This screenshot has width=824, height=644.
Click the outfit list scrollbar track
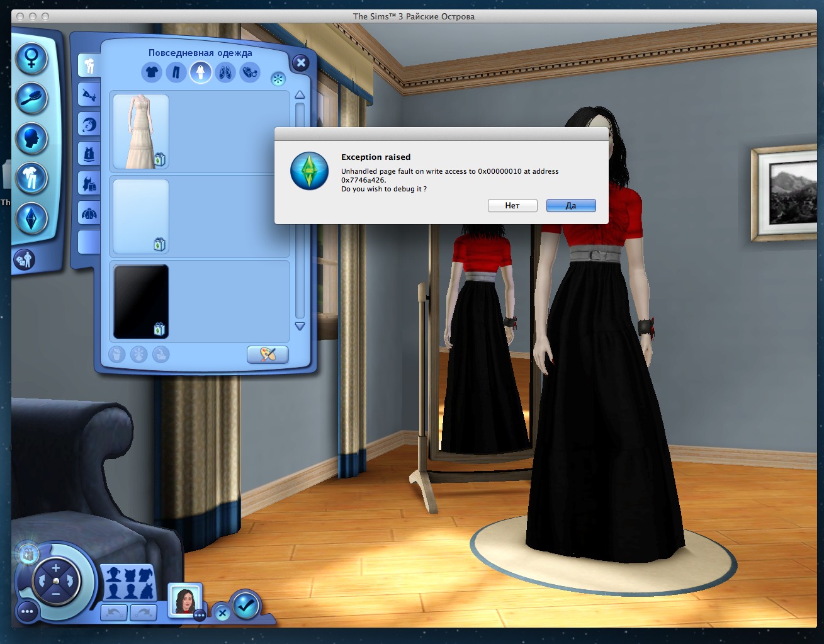click(x=300, y=211)
